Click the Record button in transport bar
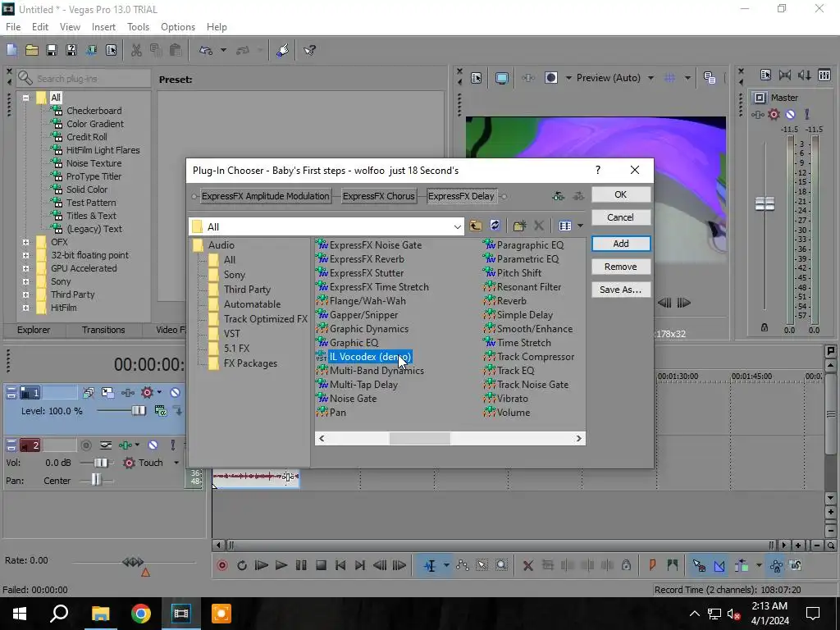The height and width of the screenshot is (630, 840). [x=222, y=565]
